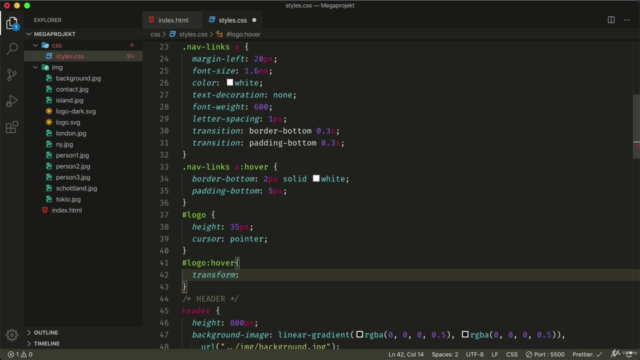This screenshot has width=640, height=360.
Task: Click line number 37 in the gutter
Action: [x=164, y=215]
